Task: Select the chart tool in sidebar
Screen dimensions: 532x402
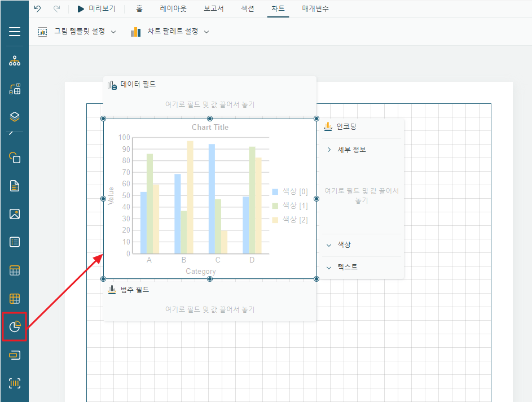Action: [x=15, y=326]
